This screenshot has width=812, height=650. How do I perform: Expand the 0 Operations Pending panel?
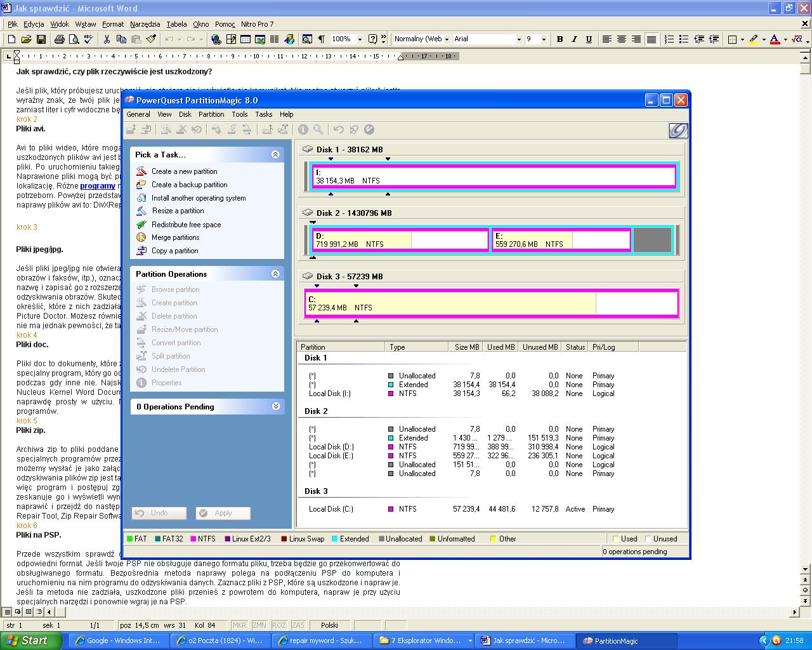click(x=275, y=406)
